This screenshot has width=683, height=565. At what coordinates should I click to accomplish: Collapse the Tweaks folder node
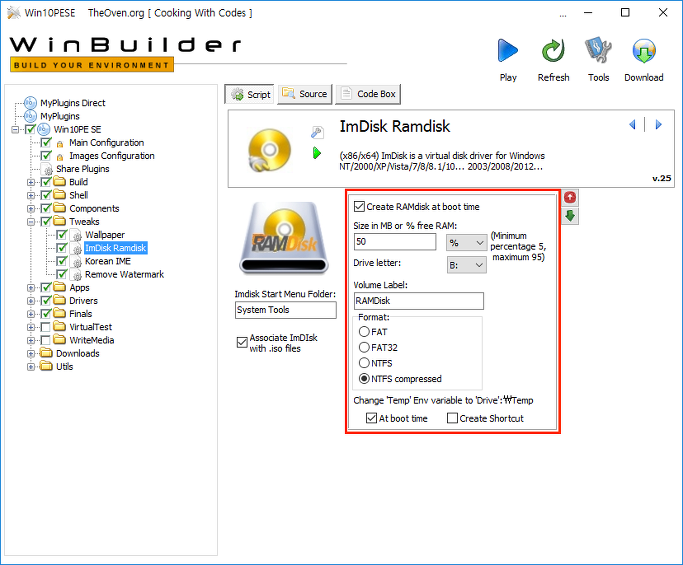tap(31, 222)
